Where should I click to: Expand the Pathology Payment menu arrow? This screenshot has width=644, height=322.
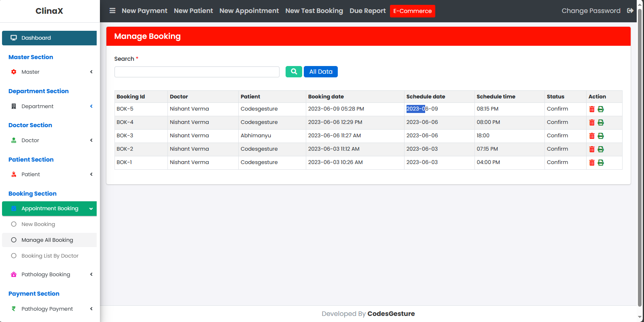[91, 309]
